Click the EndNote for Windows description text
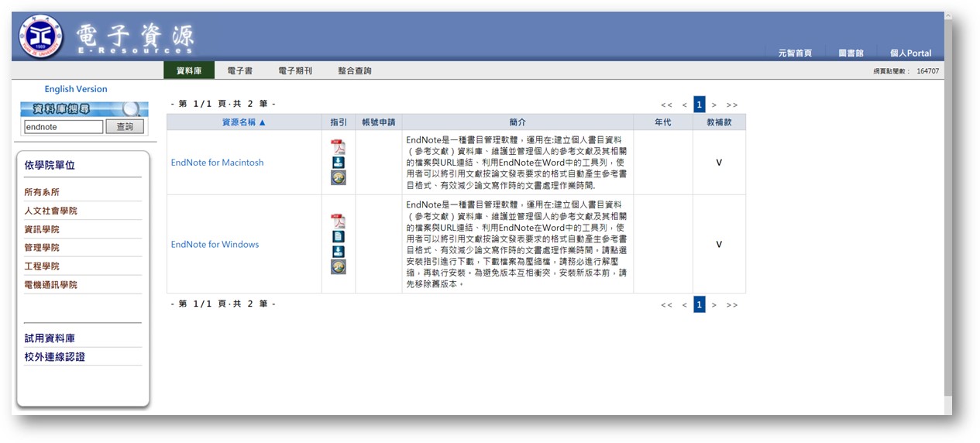Screen dimensions: 980x443 [517, 244]
